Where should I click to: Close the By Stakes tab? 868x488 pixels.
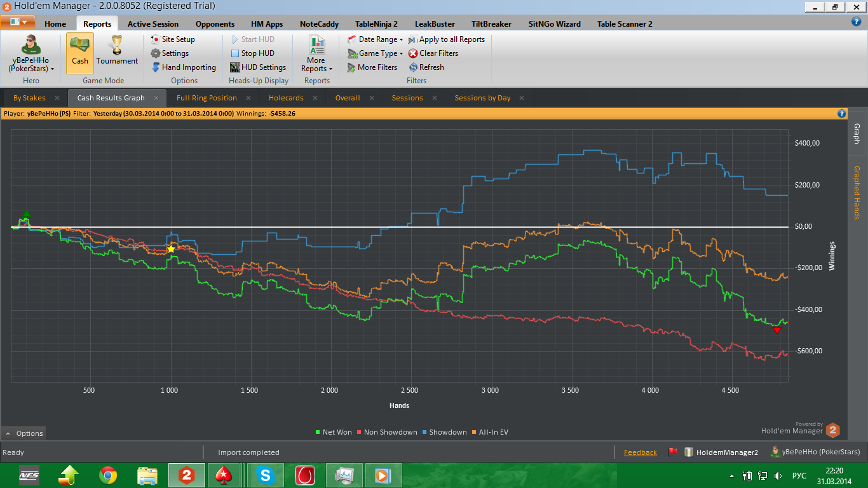pyautogui.click(x=57, y=98)
